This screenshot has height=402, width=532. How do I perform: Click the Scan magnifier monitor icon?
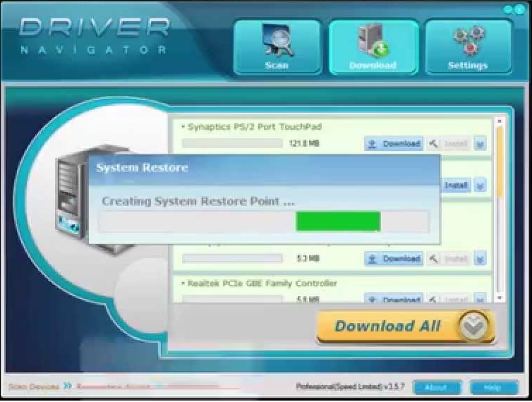point(278,40)
